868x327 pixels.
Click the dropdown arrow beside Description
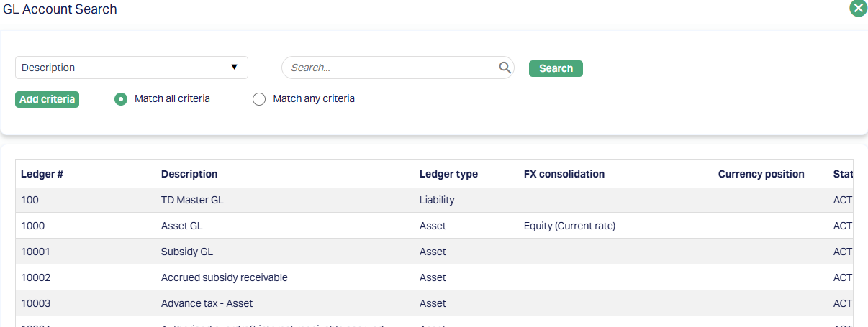point(234,67)
